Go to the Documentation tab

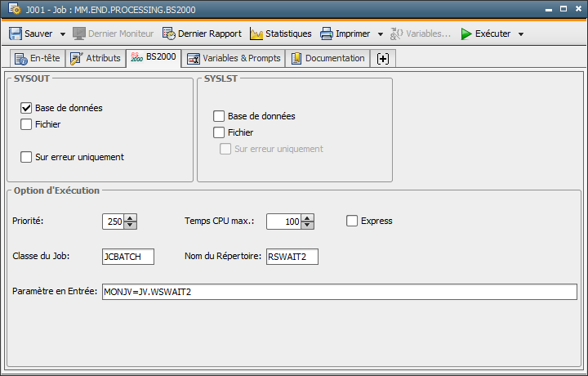327,59
